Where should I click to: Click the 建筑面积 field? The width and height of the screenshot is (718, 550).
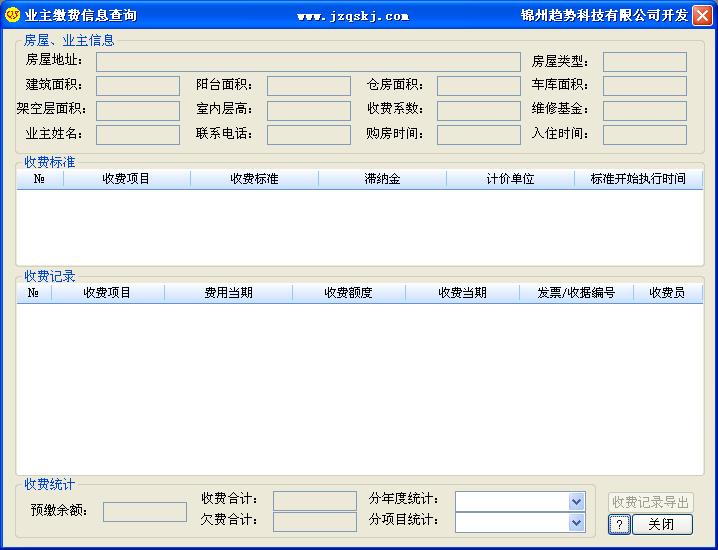click(x=138, y=86)
